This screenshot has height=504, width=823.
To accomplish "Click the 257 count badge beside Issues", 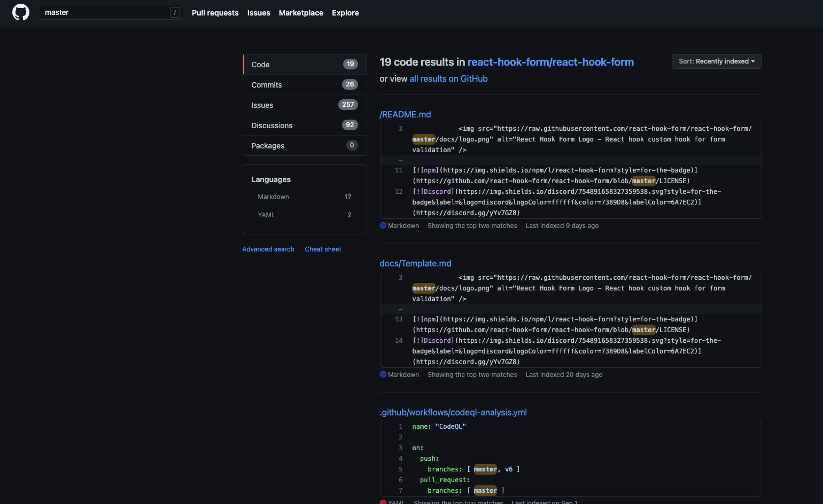I will (x=348, y=105).
